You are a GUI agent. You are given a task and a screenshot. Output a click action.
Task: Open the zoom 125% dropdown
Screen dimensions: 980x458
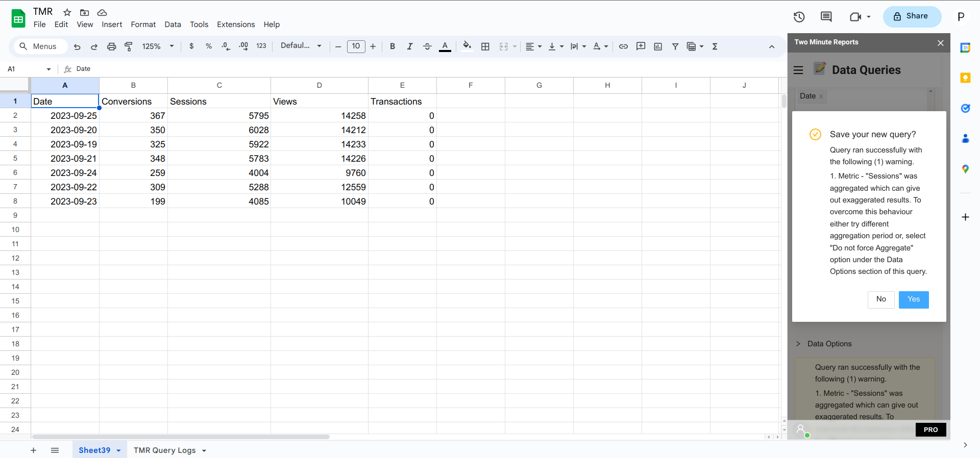point(158,46)
